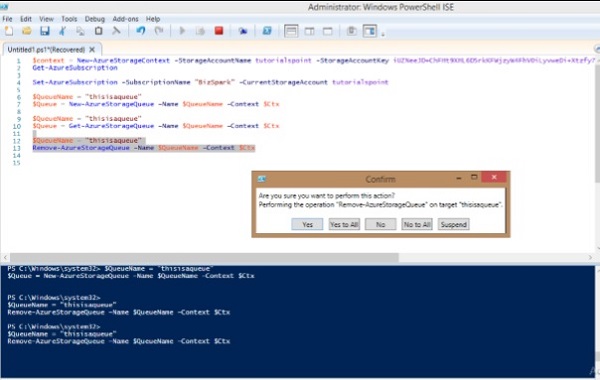Viewport: 600px width, 380px height.
Task: Cut selection using the scissors icon
Action: pyautogui.click(x=62, y=31)
